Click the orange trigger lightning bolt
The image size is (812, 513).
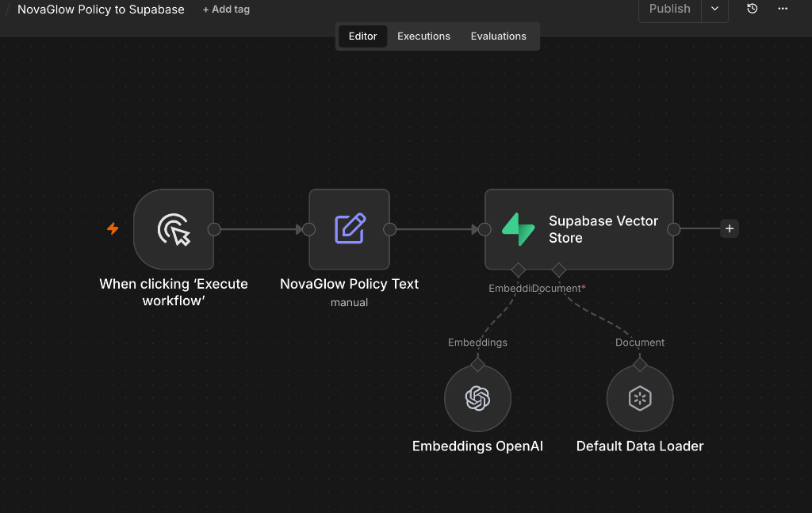(113, 228)
